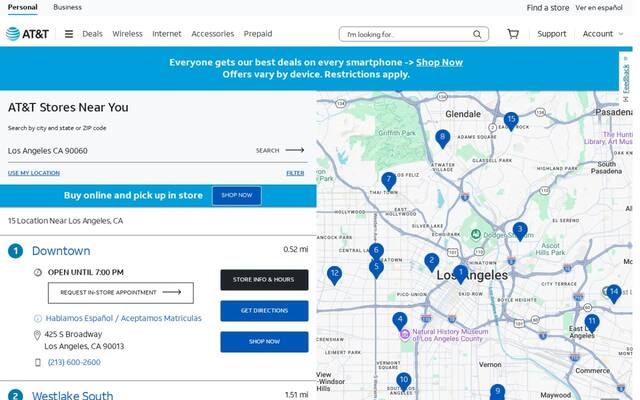The height and width of the screenshot is (400, 640).
Task: Open the Internet menu
Action: [x=167, y=34]
